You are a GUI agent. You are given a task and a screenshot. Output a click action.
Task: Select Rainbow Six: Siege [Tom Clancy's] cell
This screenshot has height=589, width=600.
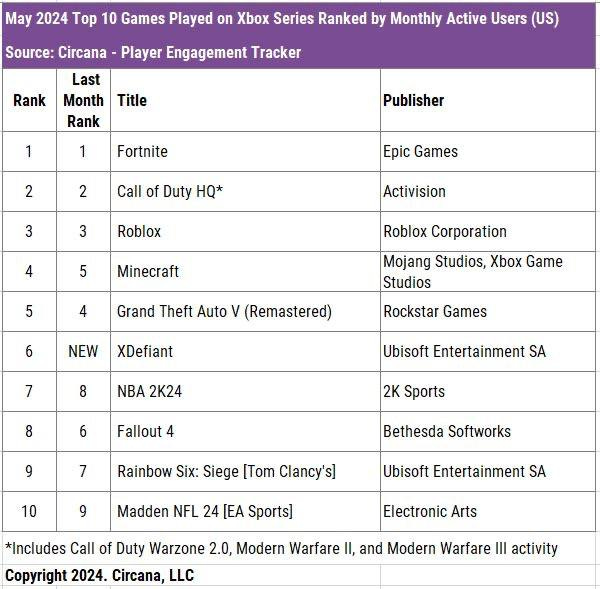click(x=226, y=472)
